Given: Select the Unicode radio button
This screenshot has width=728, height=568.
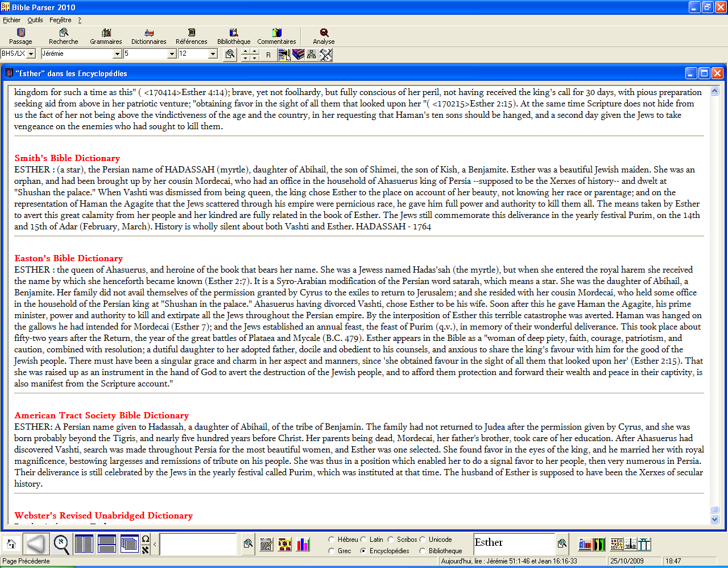Looking at the screenshot, I should 423,540.
